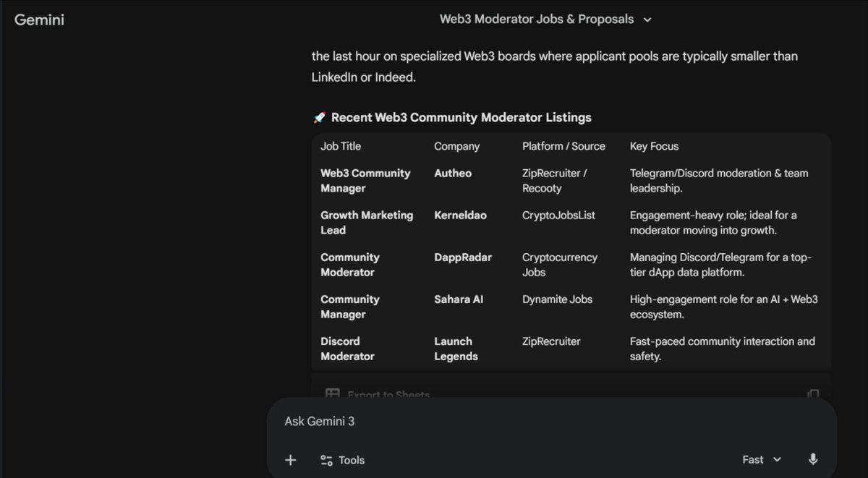Select the Sahara AI company cell
The image size is (868, 478).
459,299
